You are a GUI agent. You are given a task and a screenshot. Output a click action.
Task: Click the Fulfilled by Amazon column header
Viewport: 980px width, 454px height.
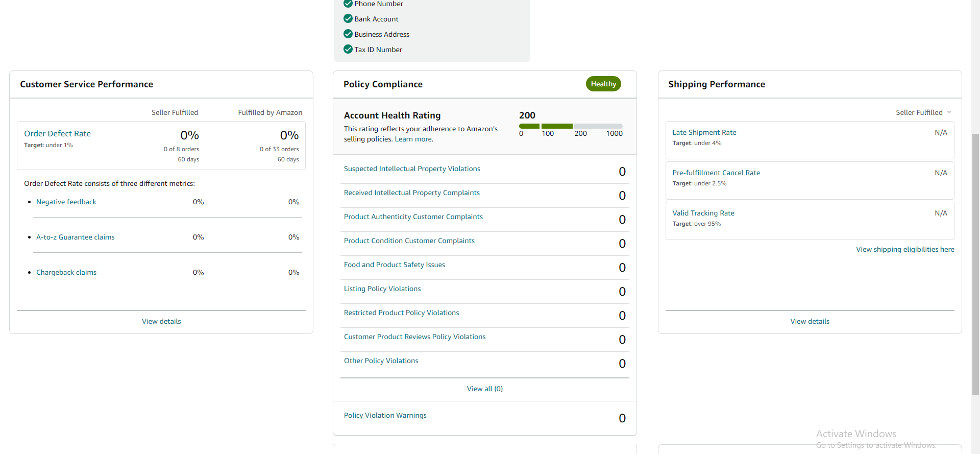270,112
